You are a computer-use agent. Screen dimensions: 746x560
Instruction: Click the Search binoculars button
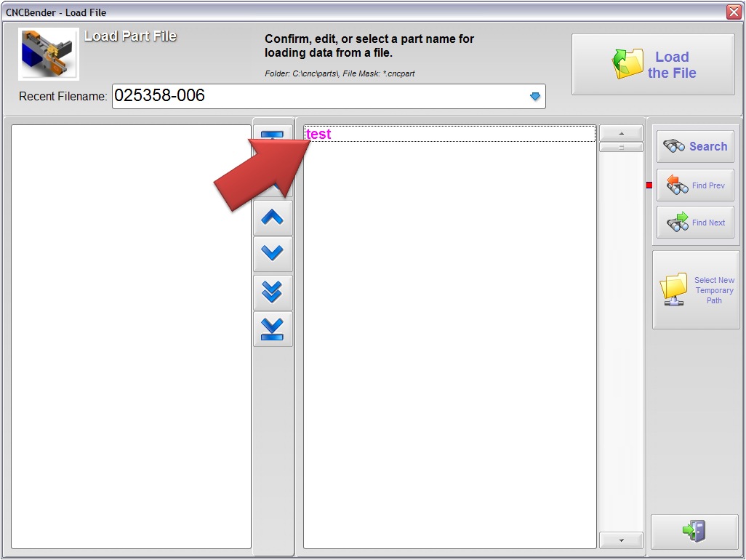(695, 146)
